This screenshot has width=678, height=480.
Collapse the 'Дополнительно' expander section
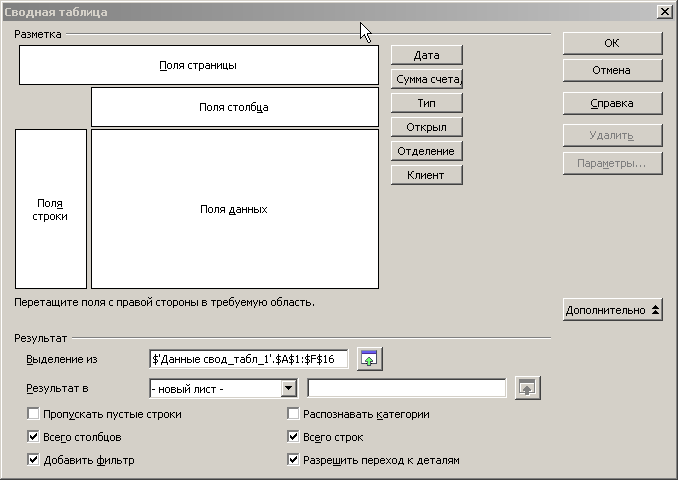pyautogui.click(x=612, y=310)
